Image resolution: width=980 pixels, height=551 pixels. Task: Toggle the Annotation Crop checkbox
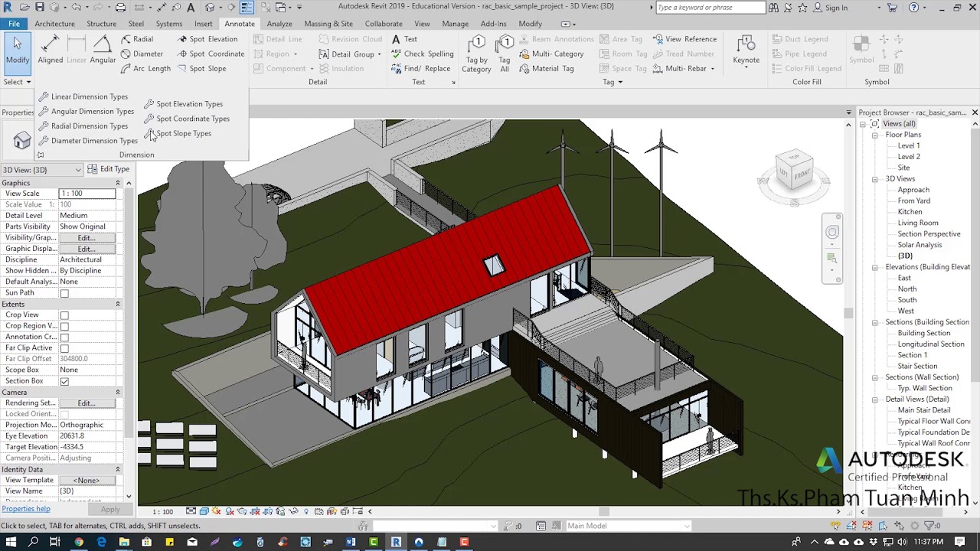pos(64,337)
